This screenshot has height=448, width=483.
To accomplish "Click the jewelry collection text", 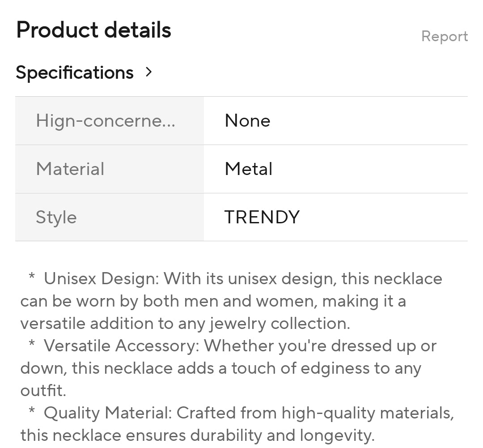I will [x=280, y=324].
